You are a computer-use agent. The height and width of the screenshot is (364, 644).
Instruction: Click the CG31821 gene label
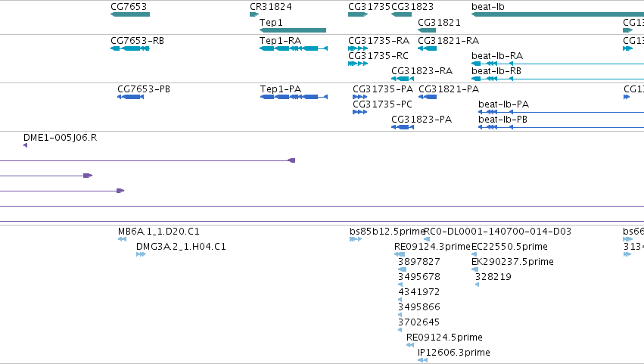[x=439, y=22]
